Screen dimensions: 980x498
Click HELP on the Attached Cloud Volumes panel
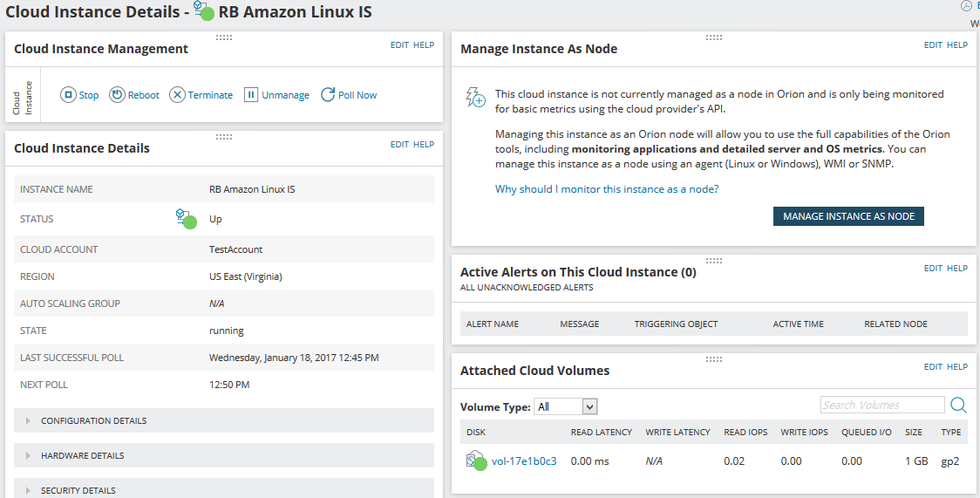[956, 367]
